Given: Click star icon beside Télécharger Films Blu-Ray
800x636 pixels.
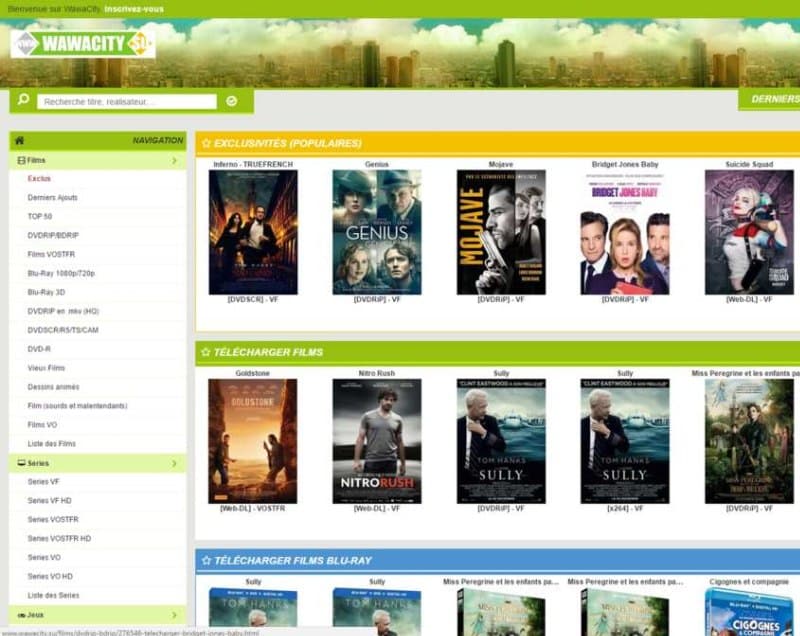Looking at the screenshot, I should (206, 561).
